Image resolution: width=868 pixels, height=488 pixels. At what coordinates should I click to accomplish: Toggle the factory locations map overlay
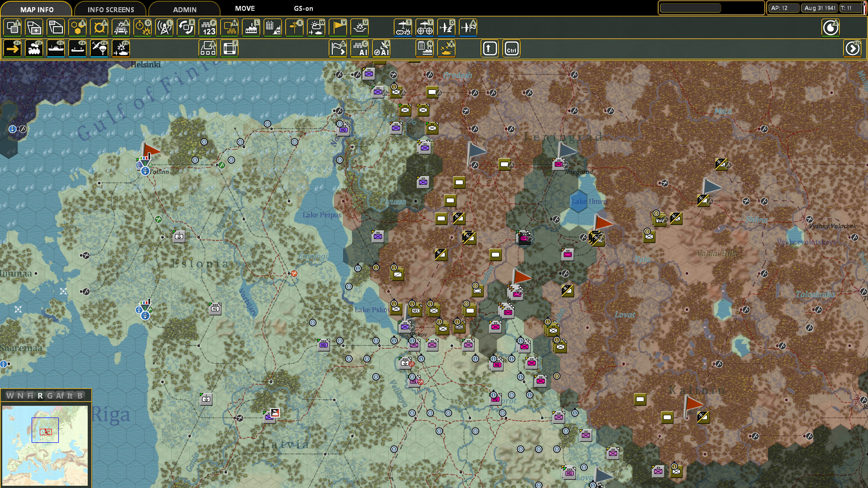[251, 28]
